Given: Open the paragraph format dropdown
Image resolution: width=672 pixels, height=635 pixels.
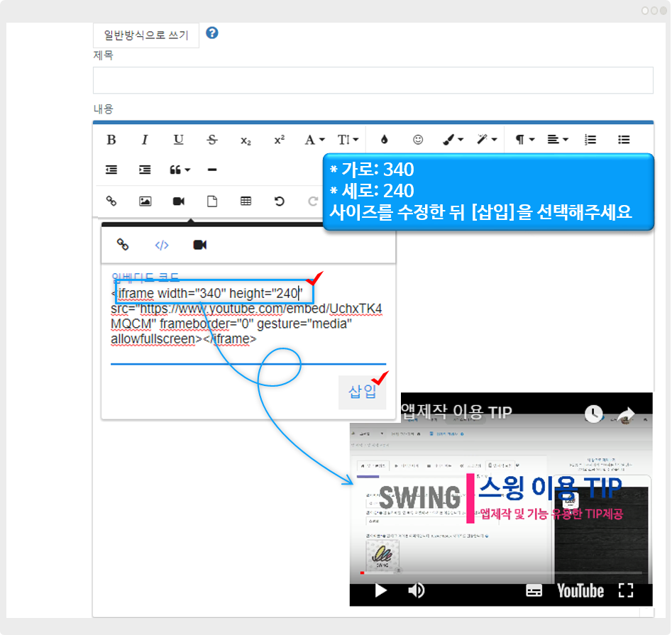Looking at the screenshot, I should click(x=524, y=140).
